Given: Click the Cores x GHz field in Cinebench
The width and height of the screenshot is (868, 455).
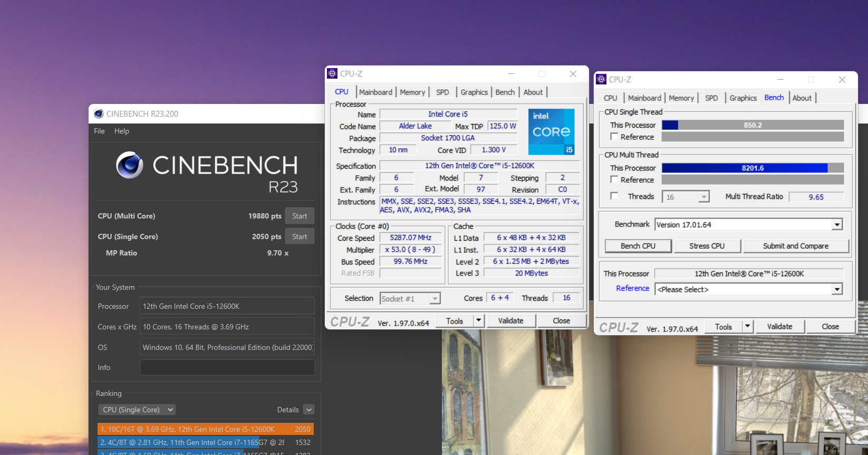Looking at the screenshot, I should click(227, 327).
